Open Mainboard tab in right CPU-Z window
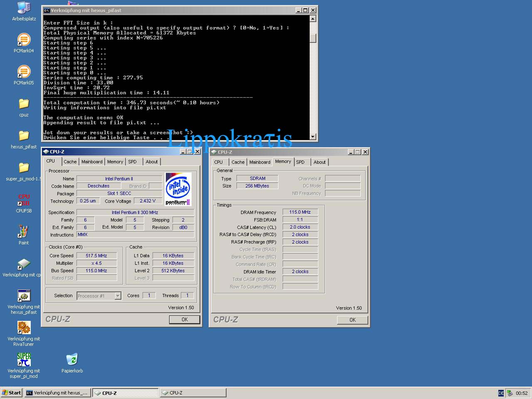This screenshot has height=399, width=532. 260,162
